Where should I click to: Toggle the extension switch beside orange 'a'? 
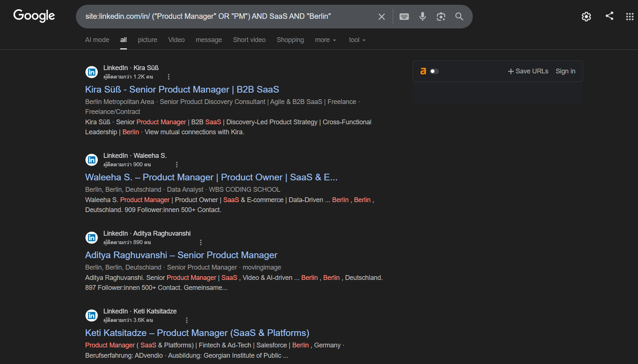434,71
